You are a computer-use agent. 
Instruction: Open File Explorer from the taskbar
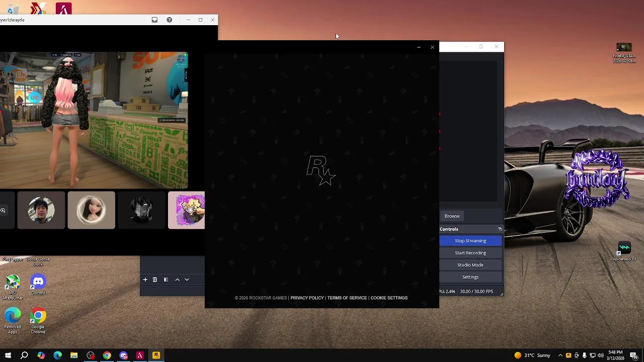click(x=74, y=355)
